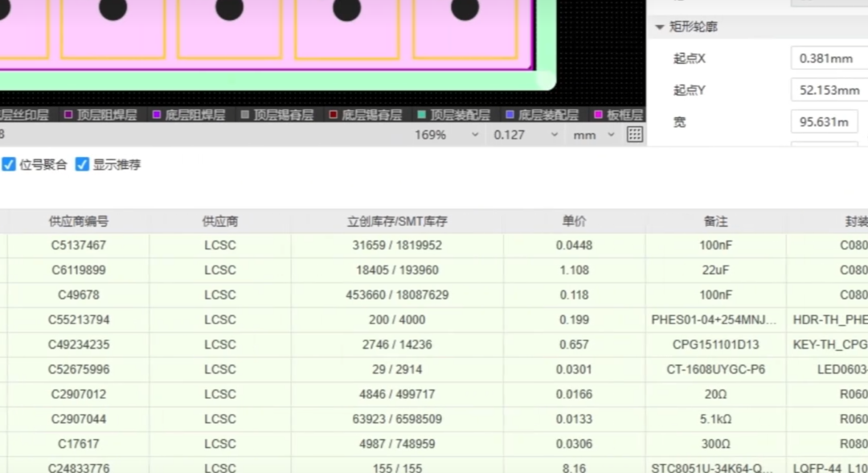Click the unit price 0.0306

click(x=574, y=444)
